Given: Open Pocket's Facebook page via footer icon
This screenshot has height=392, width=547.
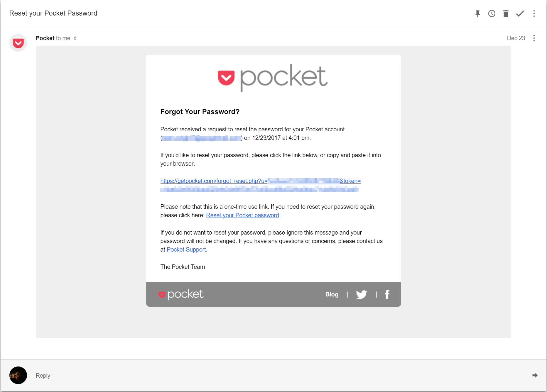Looking at the screenshot, I should click(x=387, y=294).
